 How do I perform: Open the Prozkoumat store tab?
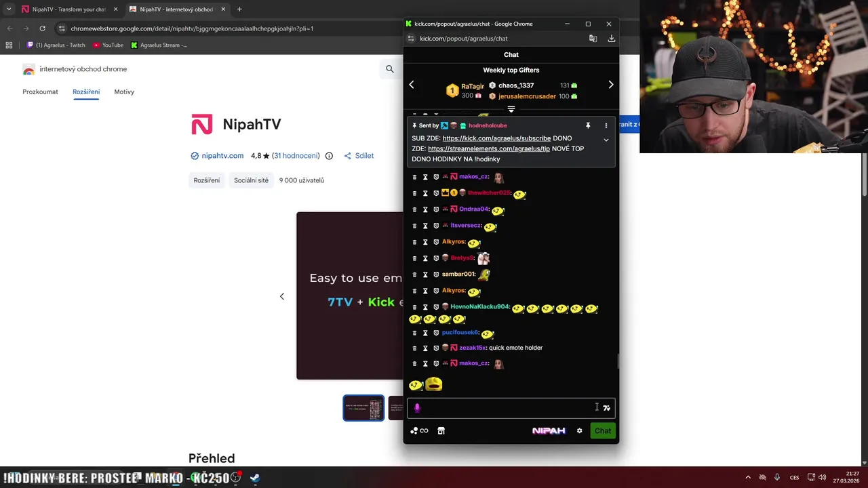[40, 91]
